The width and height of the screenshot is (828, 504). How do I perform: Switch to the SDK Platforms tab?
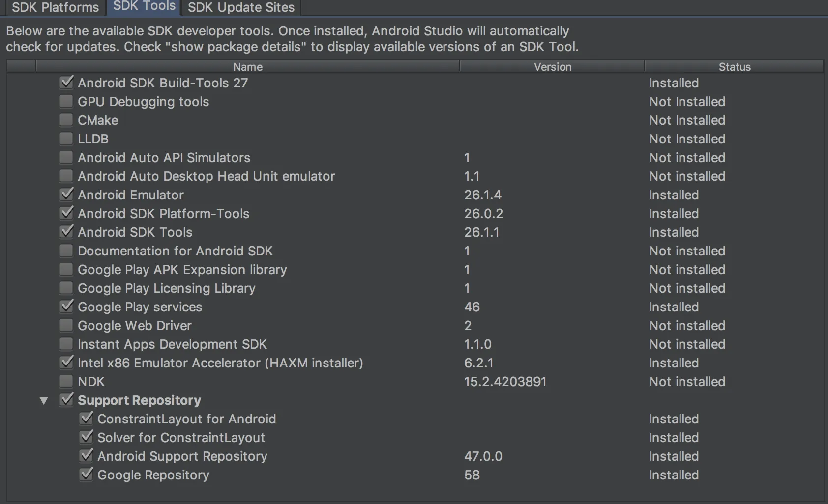click(x=55, y=7)
